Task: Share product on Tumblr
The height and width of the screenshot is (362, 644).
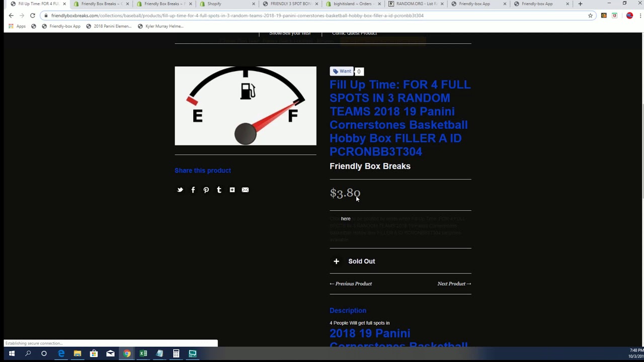Action: tap(219, 190)
